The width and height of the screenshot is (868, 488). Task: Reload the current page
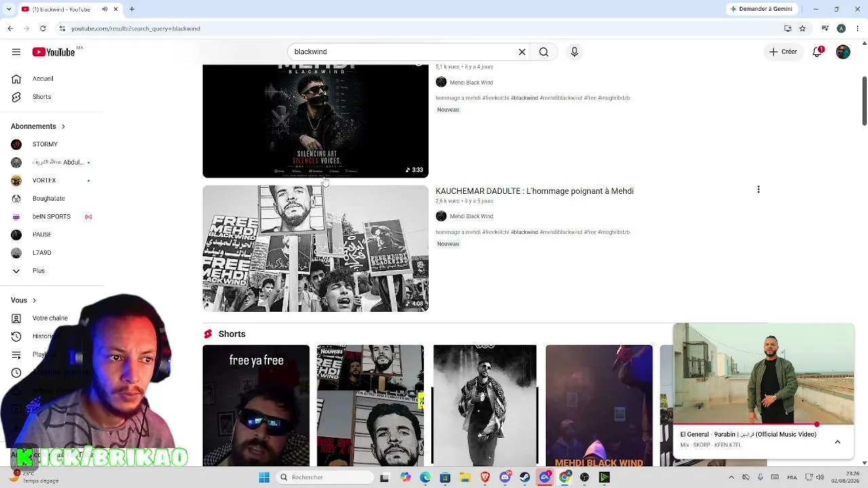pos(43,28)
